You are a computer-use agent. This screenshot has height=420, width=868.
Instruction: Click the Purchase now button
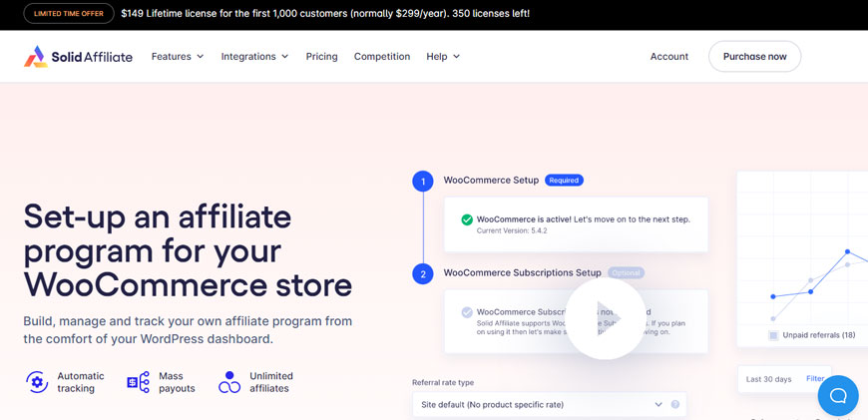tap(754, 57)
